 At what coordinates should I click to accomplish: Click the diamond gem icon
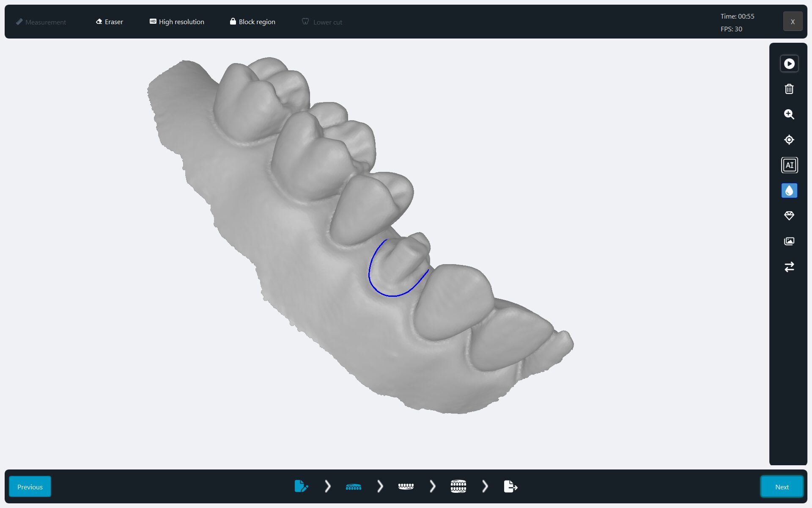[789, 216]
